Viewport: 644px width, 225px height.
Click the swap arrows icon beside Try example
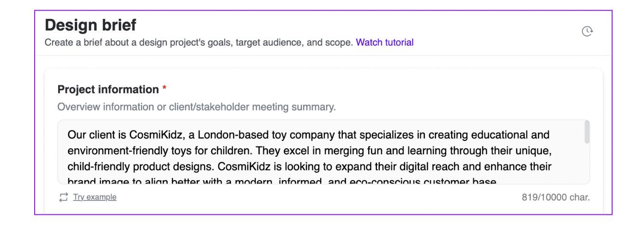[x=63, y=197]
